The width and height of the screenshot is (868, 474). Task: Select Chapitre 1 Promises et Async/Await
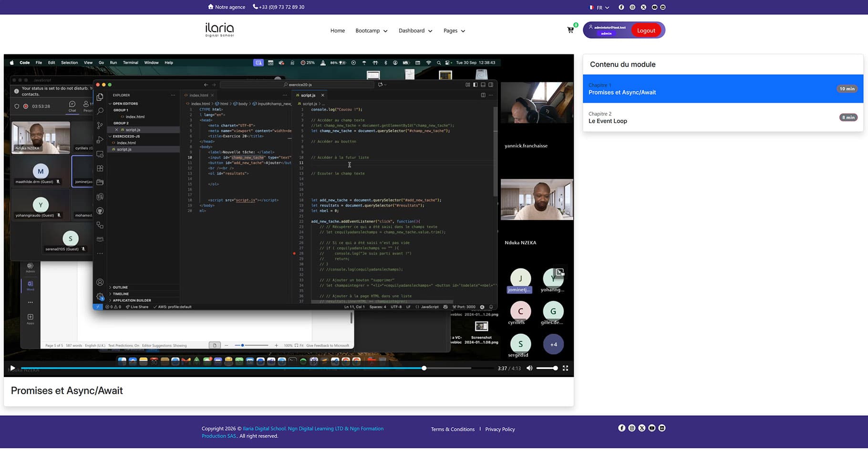coord(723,89)
